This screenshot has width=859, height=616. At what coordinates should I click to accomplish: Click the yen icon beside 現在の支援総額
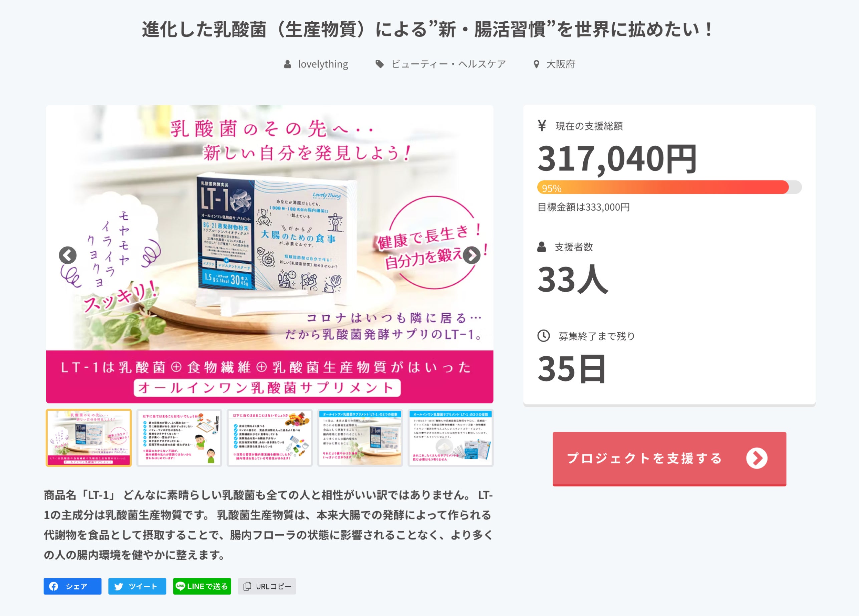(x=542, y=125)
